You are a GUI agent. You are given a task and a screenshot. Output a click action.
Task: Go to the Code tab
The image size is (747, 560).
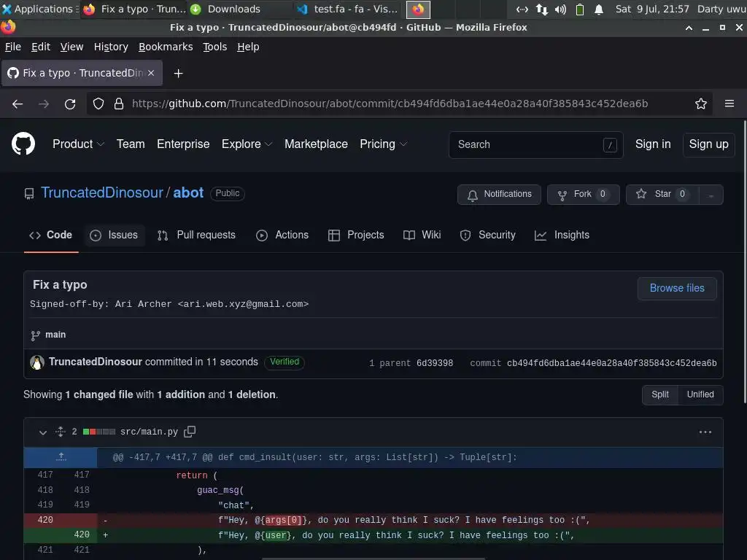point(51,236)
